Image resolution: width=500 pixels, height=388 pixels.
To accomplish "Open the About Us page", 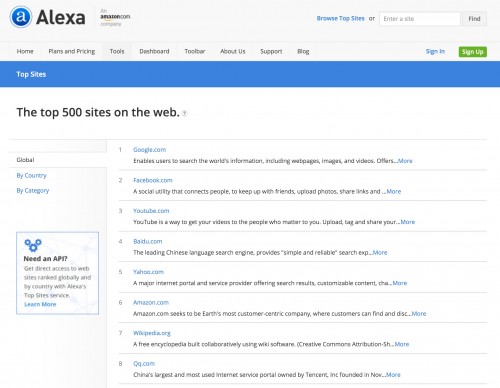I will point(233,51).
